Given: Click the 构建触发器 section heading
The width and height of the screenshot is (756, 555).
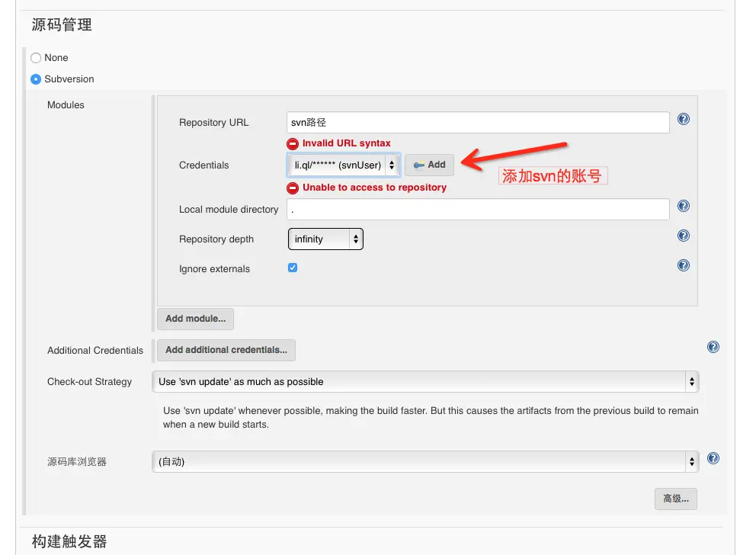Looking at the screenshot, I should 69,541.
